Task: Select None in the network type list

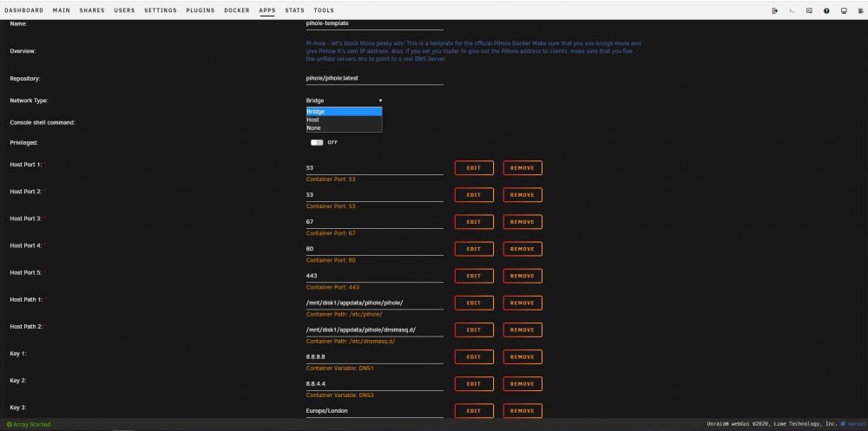Action: point(344,127)
